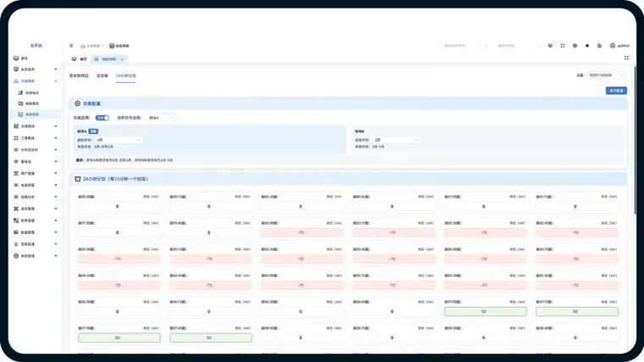Collapse the highlighted blue sidebar parent menu

pos(36,81)
